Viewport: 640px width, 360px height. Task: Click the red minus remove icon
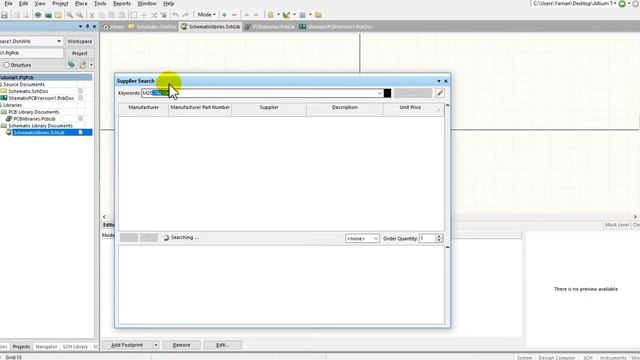click(x=234, y=15)
